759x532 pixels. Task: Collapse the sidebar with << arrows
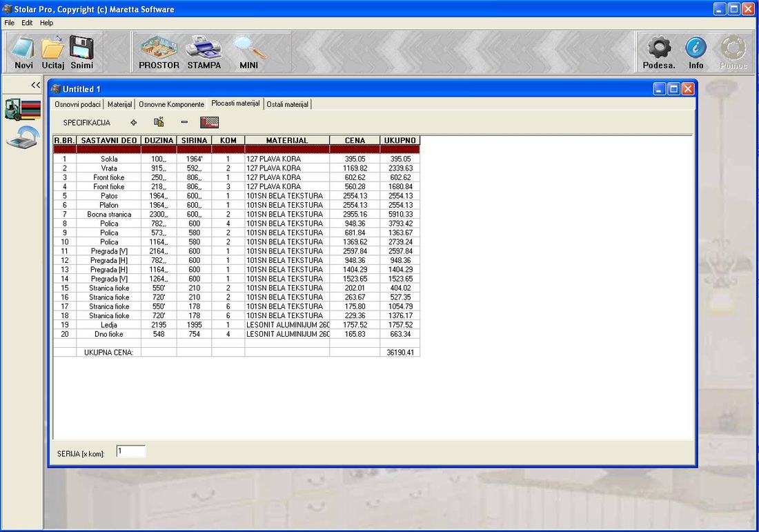[x=35, y=85]
